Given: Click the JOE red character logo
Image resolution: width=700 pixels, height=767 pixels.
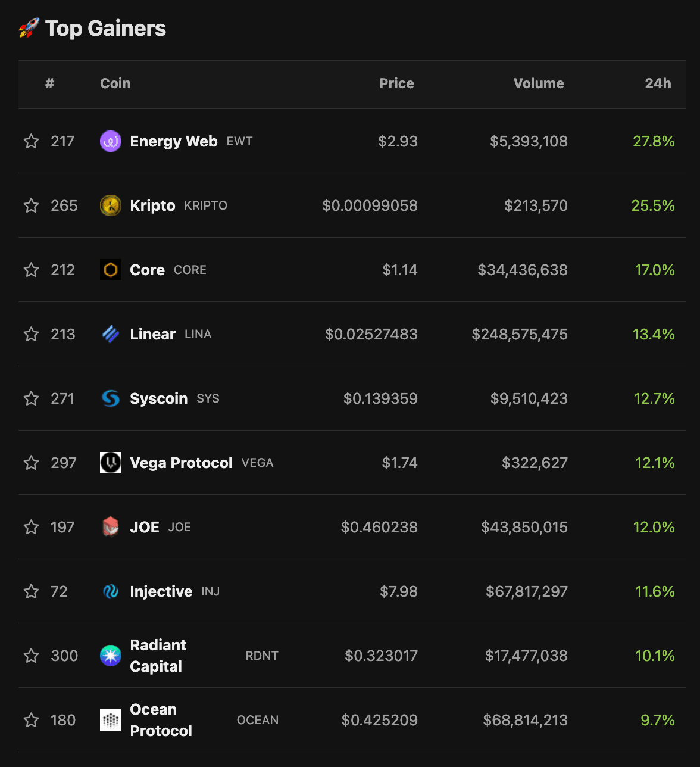Looking at the screenshot, I should tap(111, 527).
